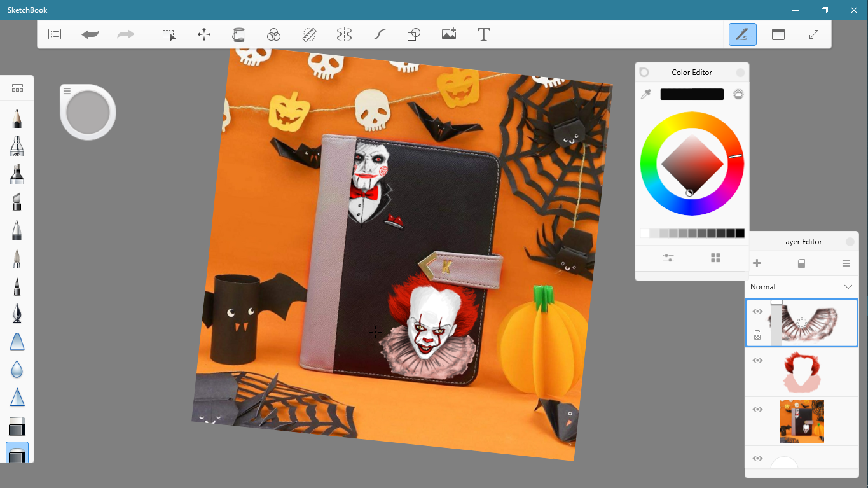Image resolution: width=868 pixels, height=488 pixels.
Task: Open color sliders view in Color Editor
Action: (x=668, y=258)
